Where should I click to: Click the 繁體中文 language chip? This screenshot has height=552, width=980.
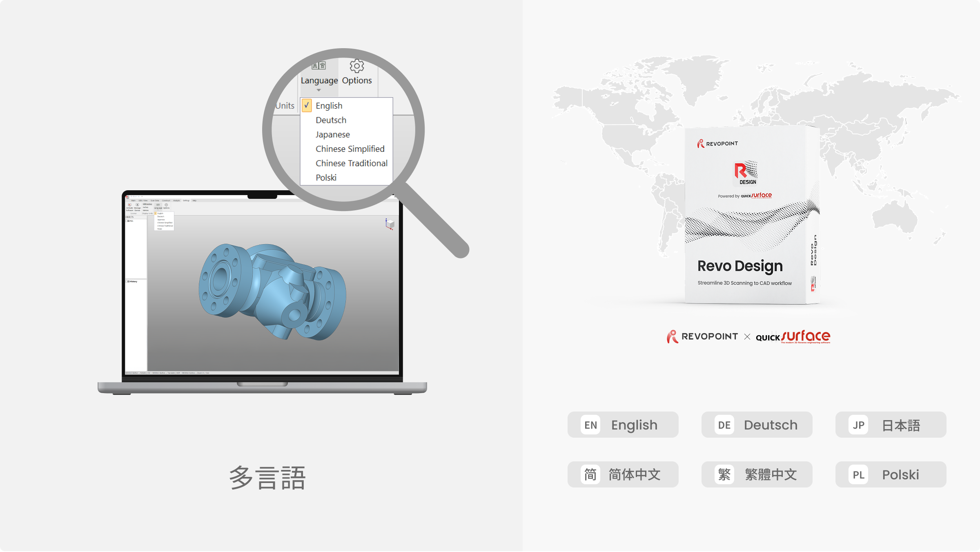757,475
